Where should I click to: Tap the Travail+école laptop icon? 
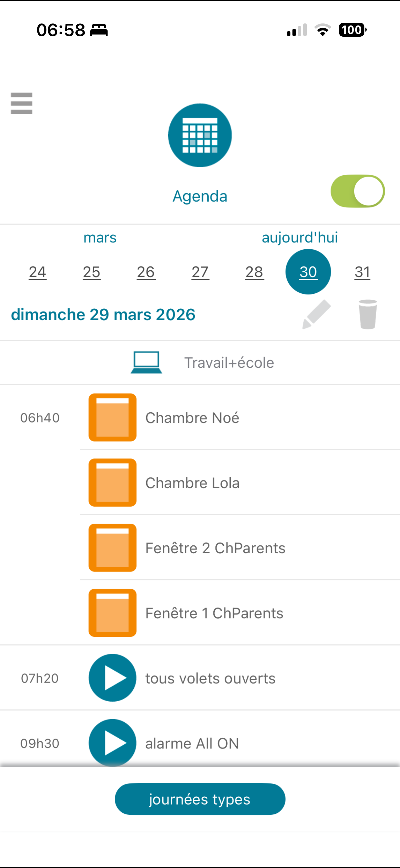146,362
